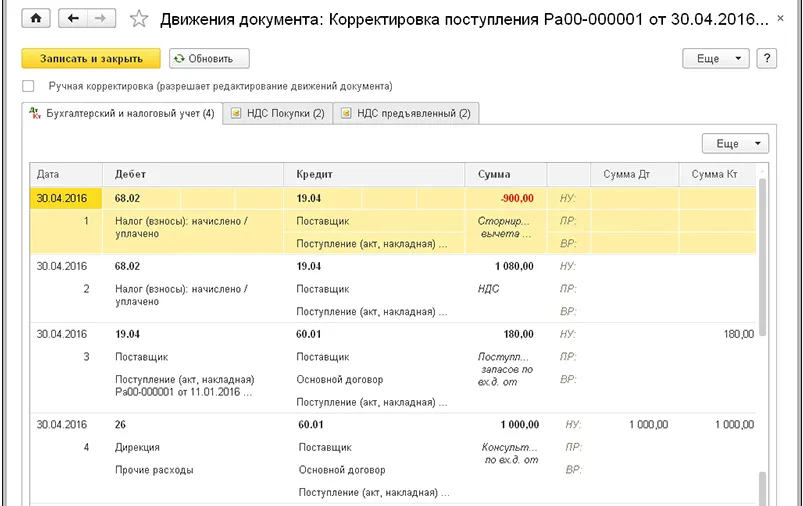Viewport: 803px width, 506px height.
Task: Switch to the НДС Покупки (2) tab
Action: point(278,113)
